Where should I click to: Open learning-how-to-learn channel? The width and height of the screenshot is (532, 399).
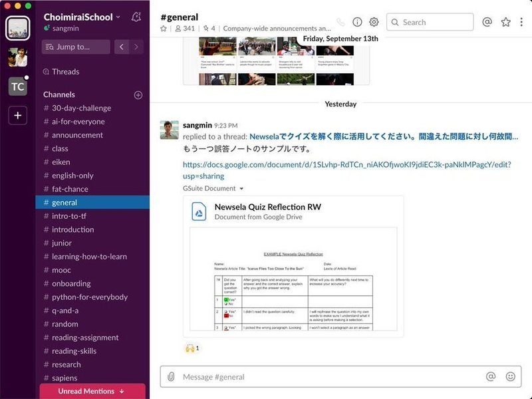(92, 257)
